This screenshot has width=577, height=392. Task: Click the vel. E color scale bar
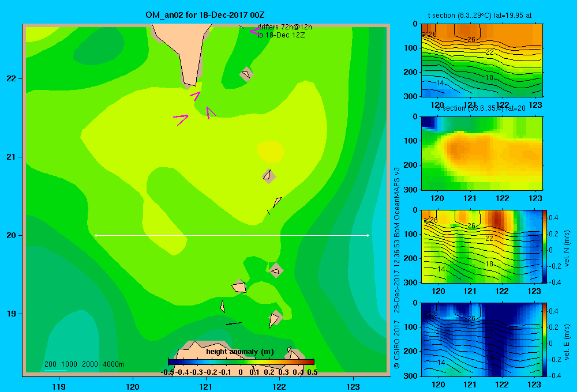[545, 340]
